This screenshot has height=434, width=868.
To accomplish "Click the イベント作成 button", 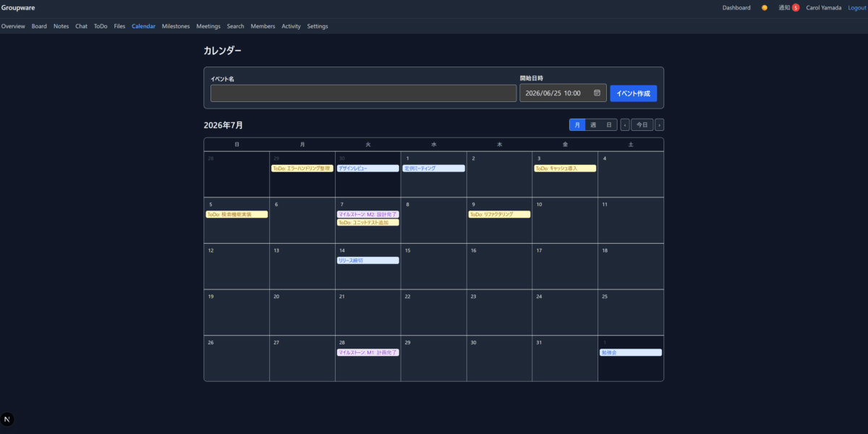I will tap(633, 93).
